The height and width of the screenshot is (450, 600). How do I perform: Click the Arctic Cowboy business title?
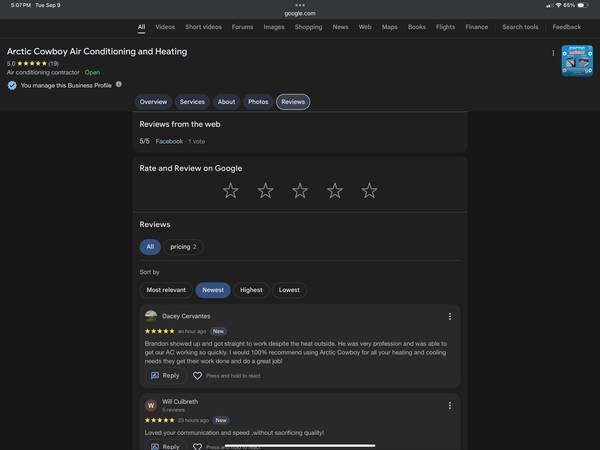(97, 51)
